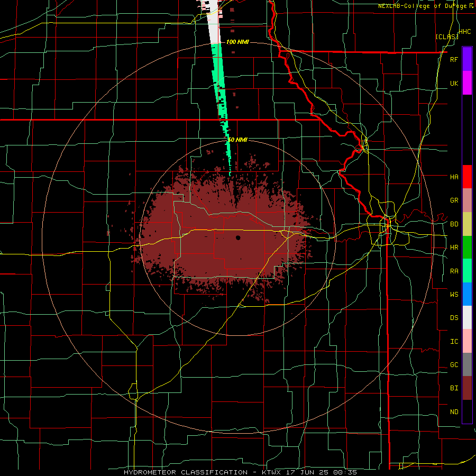Click the BI legend label
476x476 pixels.
(x=454, y=388)
